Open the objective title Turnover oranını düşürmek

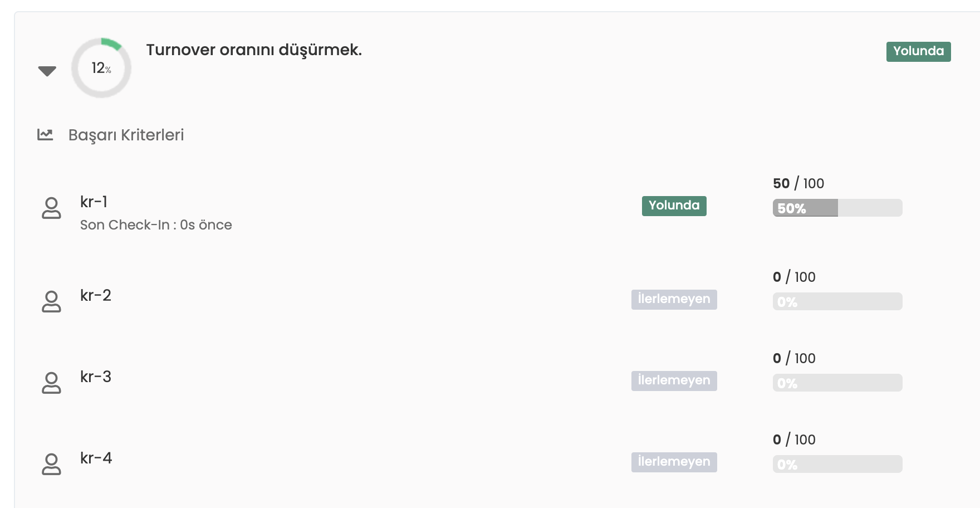click(x=254, y=50)
